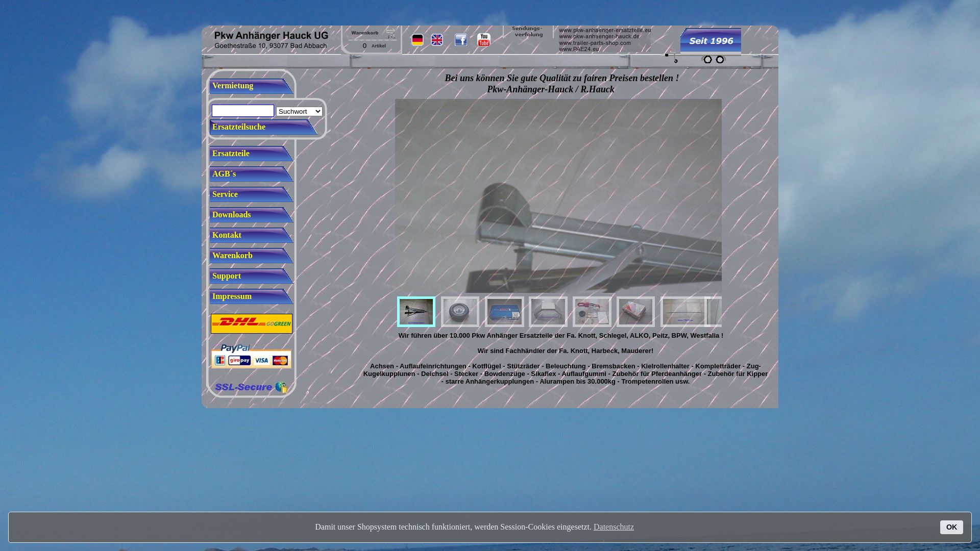Open www.trailer-parts-shop.com link
The width and height of the screenshot is (980, 551).
click(x=595, y=43)
